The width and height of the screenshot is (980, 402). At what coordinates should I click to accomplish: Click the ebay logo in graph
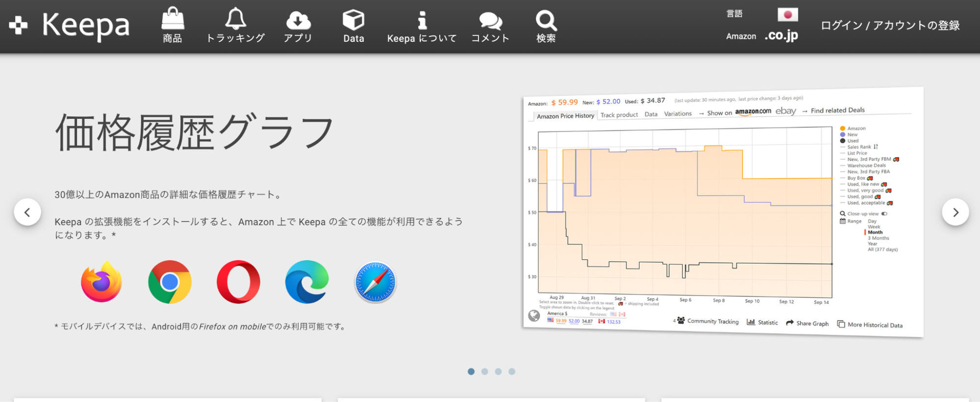[x=786, y=111]
